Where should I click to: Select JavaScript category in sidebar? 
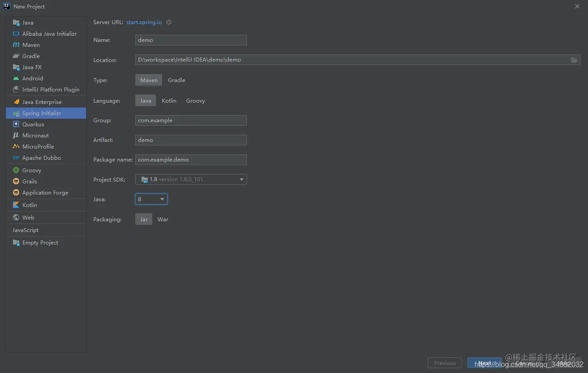[25, 230]
